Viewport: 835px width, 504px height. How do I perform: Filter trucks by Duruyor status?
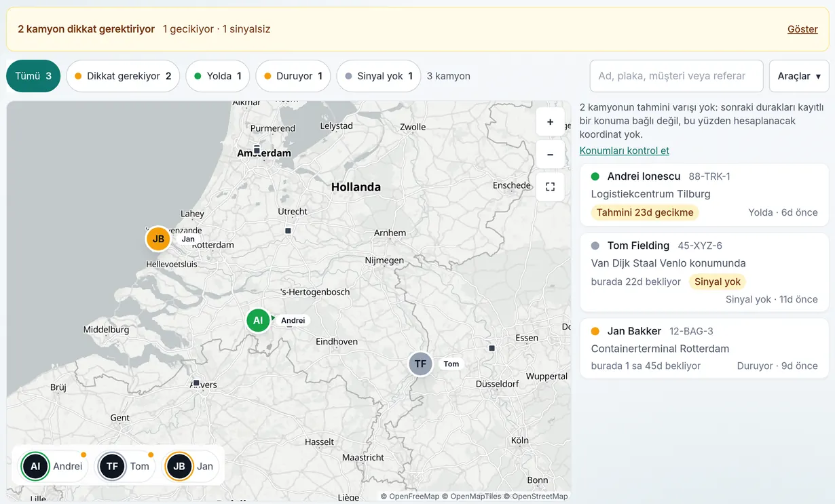pyautogui.click(x=293, y=76)
